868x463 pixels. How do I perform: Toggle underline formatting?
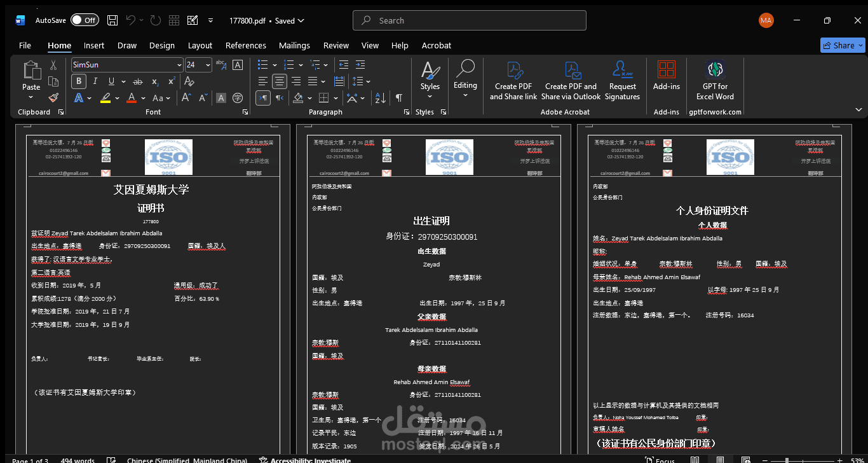click(112, 81)
